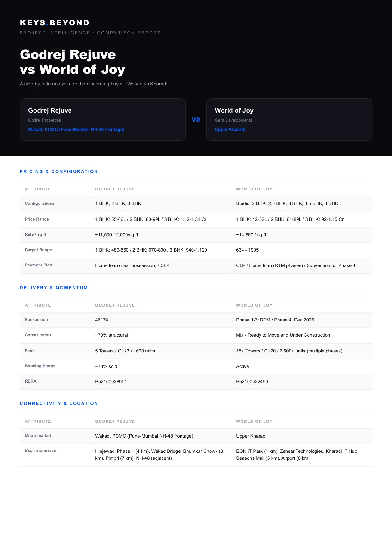The image size is (392, 555).
Task: Open the blue Upper Kharadi location in World of Joy card
Action: coord(230,129)
